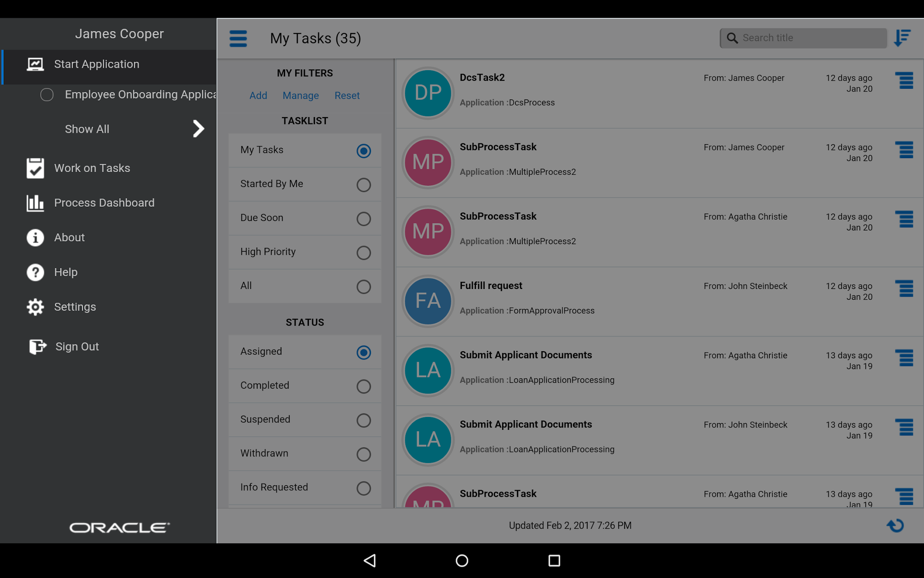
Task: Open the DcsTask2 task title
Action: pyautogui.click(x=482, y=77)
